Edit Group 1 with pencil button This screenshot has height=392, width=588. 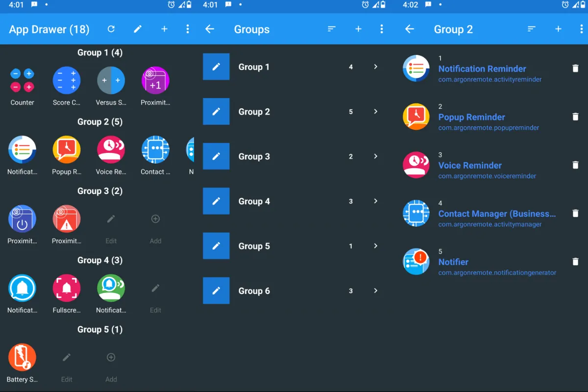point(216,67)
